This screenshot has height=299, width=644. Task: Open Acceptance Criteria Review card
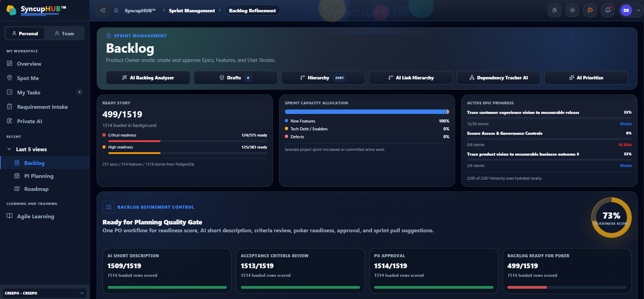point(300,271)
